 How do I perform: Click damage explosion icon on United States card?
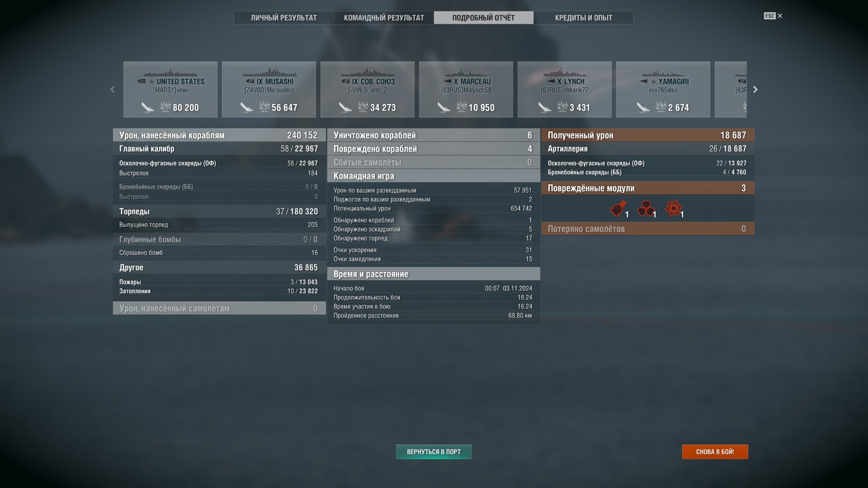coord(165,107)
